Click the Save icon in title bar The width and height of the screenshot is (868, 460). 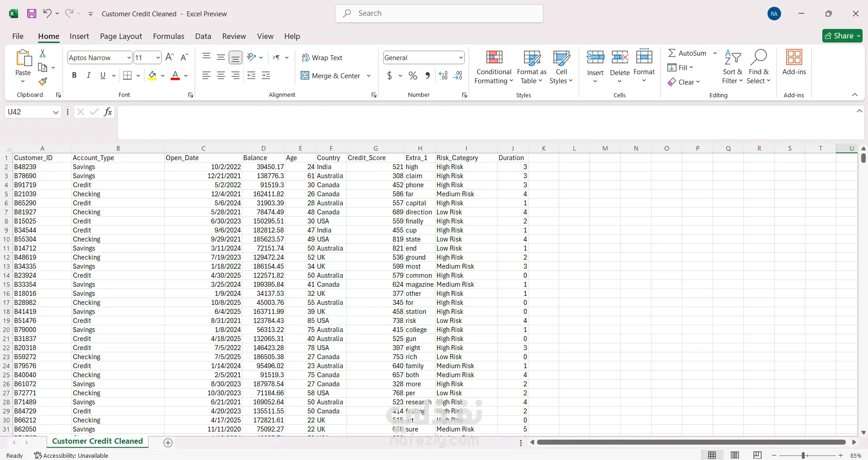(x=32, y=14)
